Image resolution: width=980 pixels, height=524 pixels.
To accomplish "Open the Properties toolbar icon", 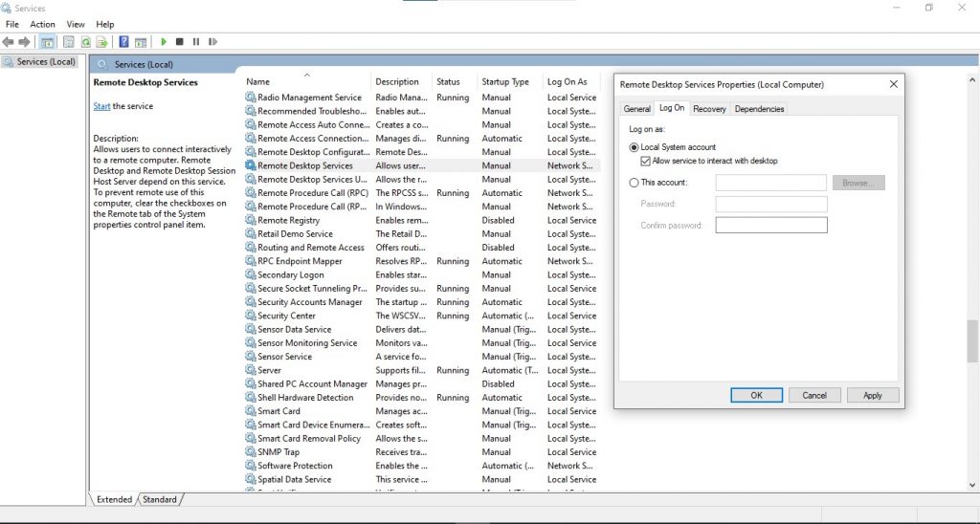I will click(x=69, y=42).
